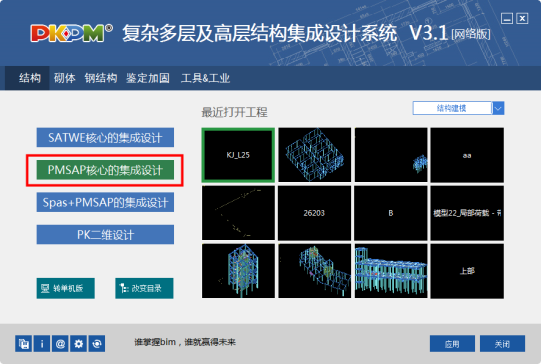Click the 应用 apply button

click(x=452, y=344)
